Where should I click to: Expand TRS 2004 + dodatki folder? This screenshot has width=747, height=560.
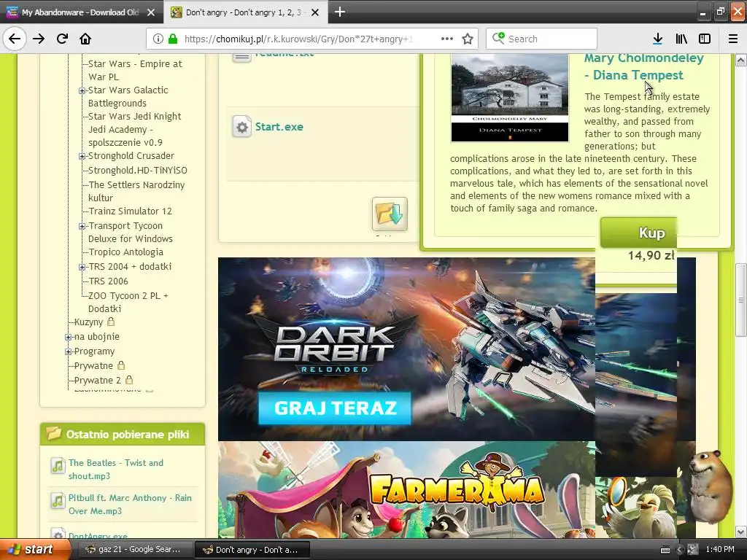82,267
